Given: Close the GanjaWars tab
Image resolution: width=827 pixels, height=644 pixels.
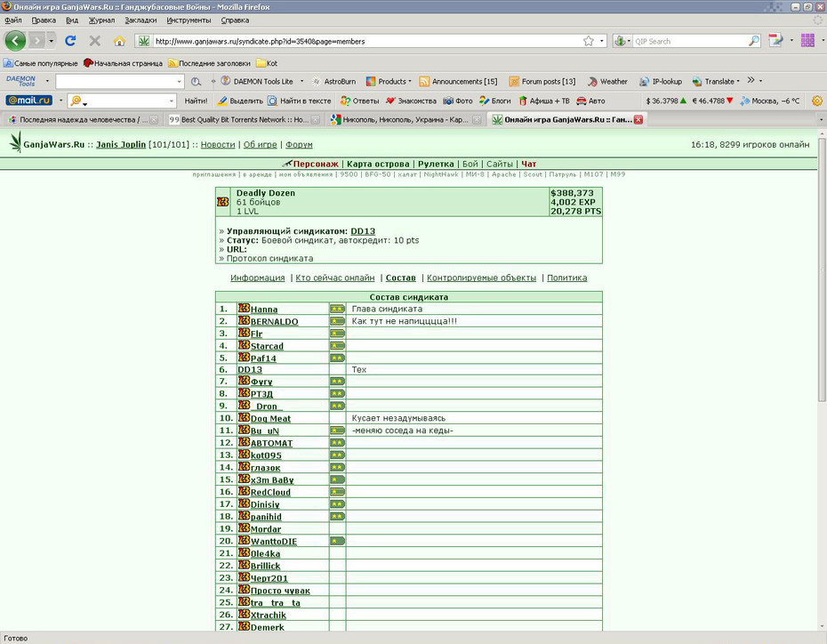Looking at the screenshot, I should (x=638, y=120).
